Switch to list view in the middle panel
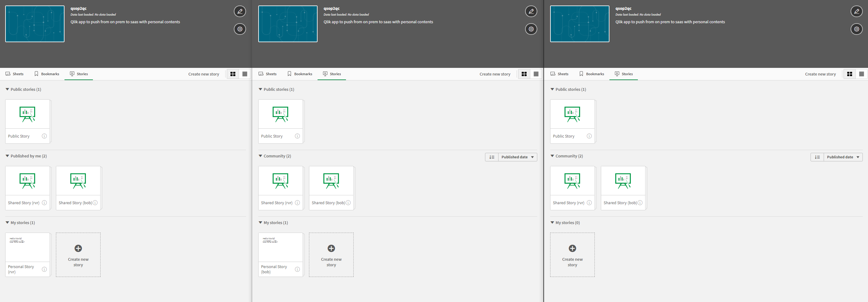 (x=536, y=74)
